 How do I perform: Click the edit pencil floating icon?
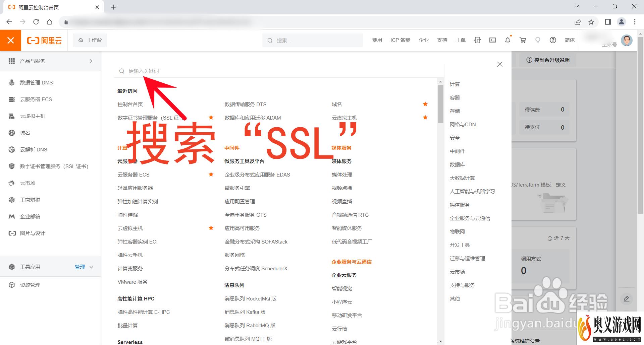[626, 299]
